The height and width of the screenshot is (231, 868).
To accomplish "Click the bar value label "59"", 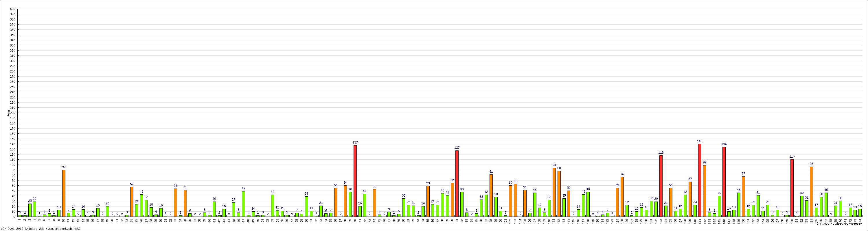I will coord(428,183).
